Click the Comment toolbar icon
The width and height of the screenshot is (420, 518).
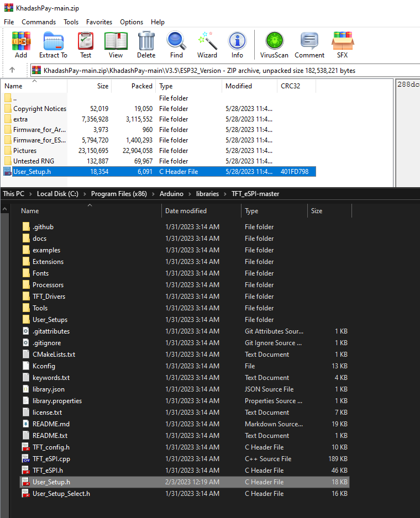pyautogui.click(x=309, y=41)
